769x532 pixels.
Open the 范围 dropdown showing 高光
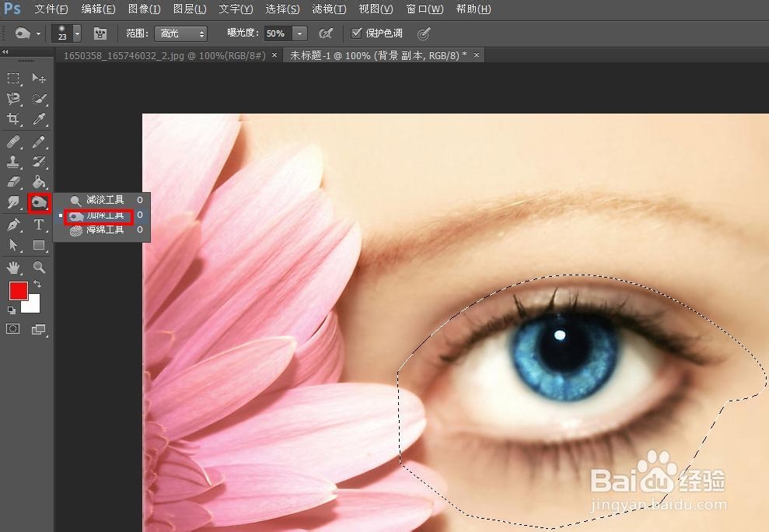(x=181, y=33)
